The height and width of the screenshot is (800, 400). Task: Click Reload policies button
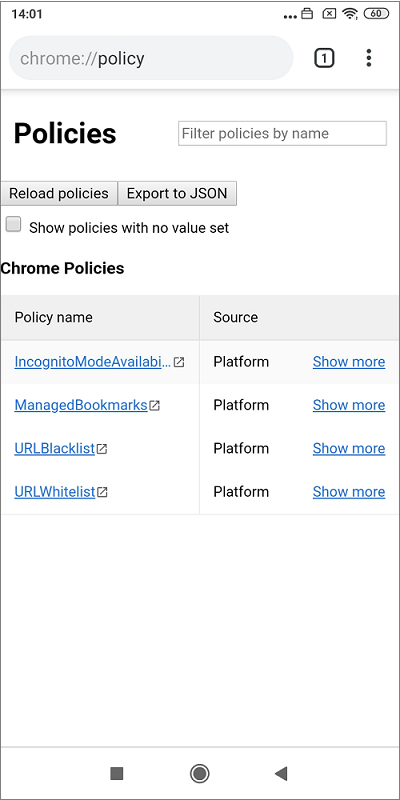click(x=59, y=193)
